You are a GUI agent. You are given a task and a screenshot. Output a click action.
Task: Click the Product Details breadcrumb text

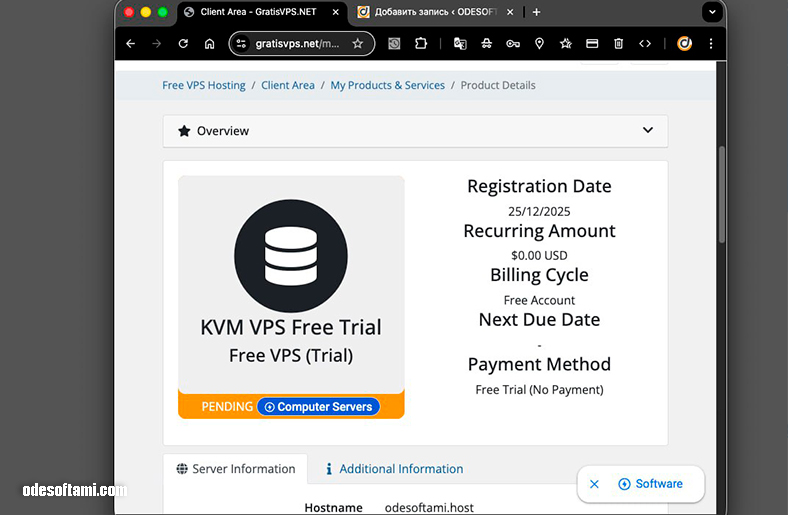[498, 85]
